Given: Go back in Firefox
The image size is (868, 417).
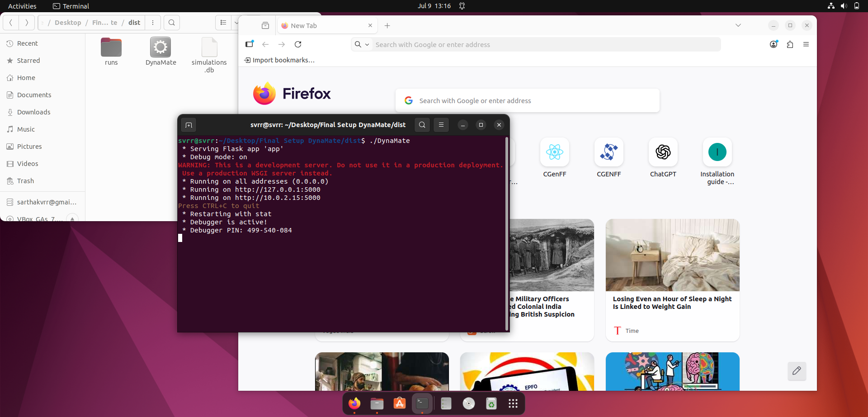Looking at the screenshot, I should click(265, 44).
